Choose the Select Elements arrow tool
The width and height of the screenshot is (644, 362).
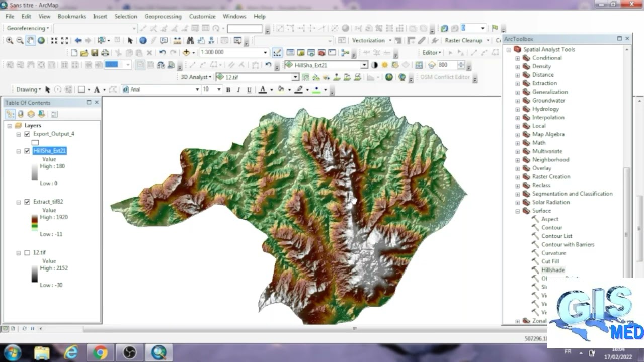(x=130, y=41)
